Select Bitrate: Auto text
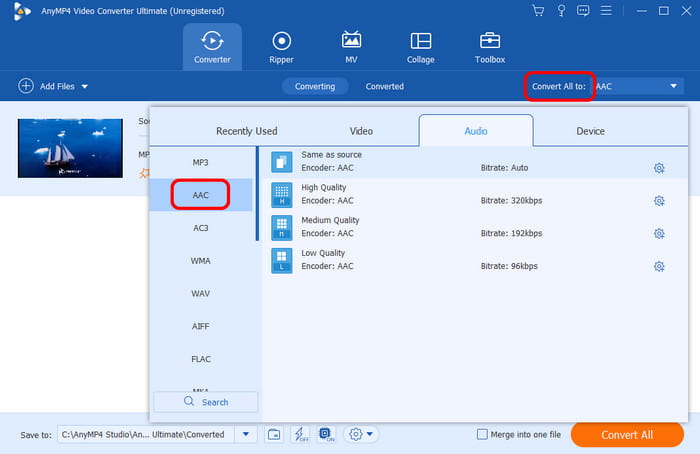The image size is (700, 454). 504,168
